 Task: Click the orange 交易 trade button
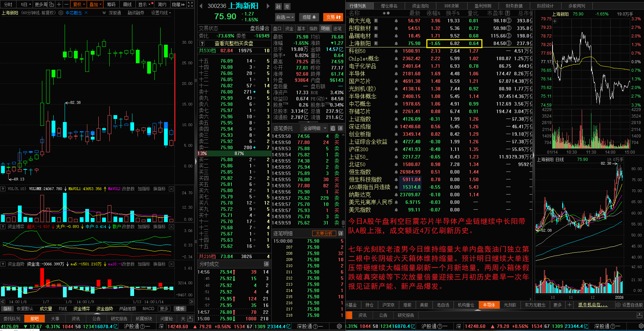334,17
